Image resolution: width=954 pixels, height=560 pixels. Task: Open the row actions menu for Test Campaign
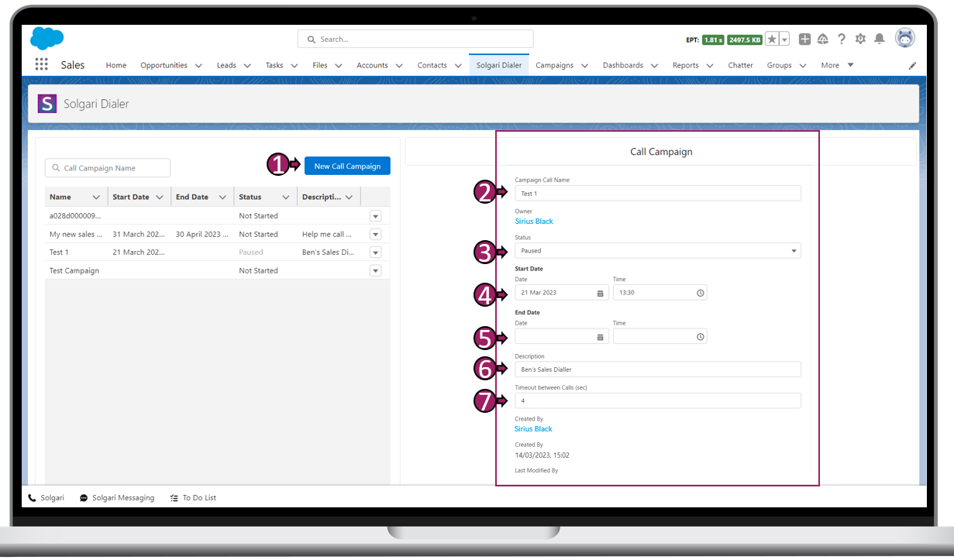(x=375, y=271)
